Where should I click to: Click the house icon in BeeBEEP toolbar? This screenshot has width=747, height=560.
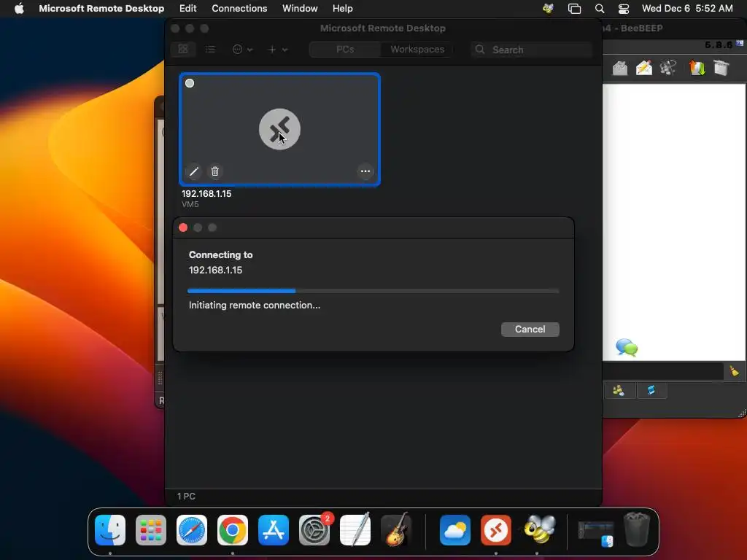(620, 68)
